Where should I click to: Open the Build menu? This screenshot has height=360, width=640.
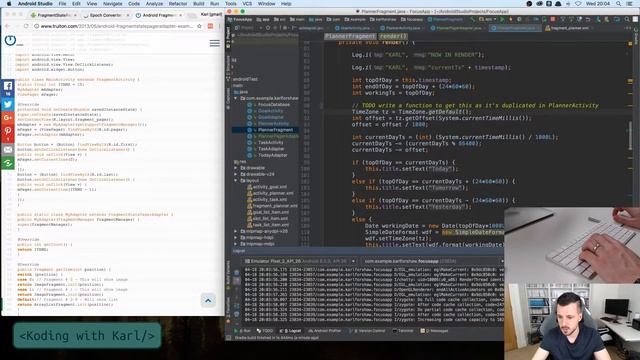tap(199, 4)
